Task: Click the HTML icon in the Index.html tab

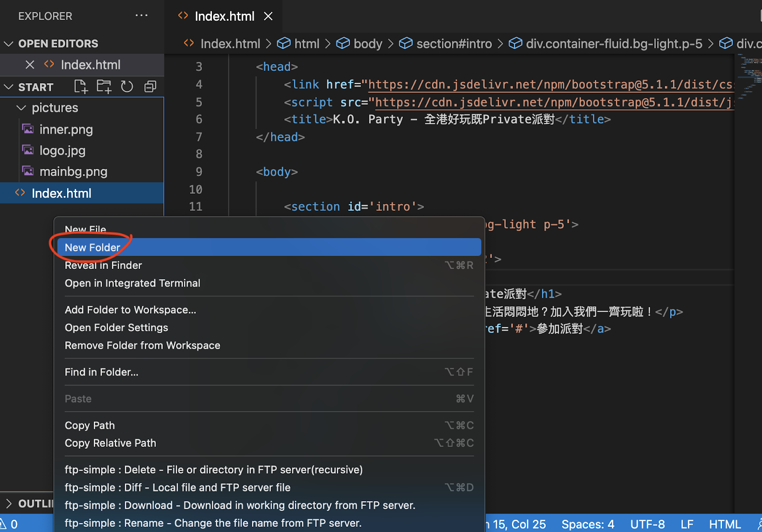Action: point(183,16)
